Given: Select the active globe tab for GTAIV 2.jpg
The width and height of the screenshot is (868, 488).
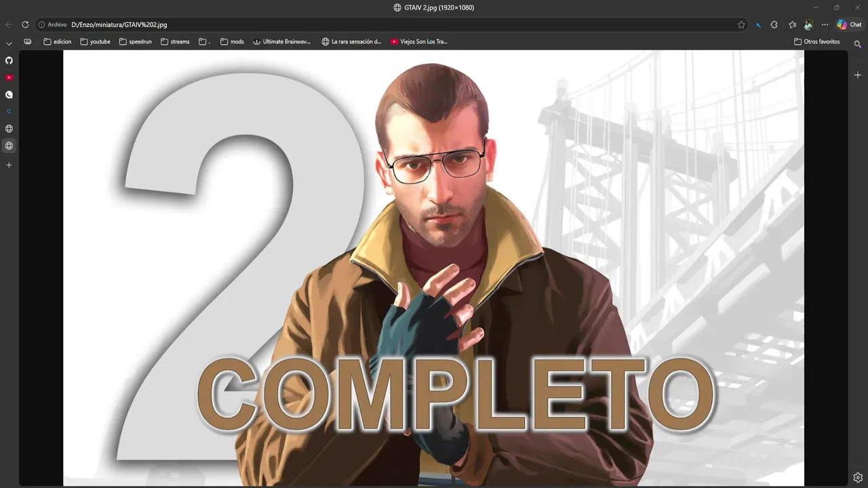Looking at the screenshot, I should pos(9,146).
